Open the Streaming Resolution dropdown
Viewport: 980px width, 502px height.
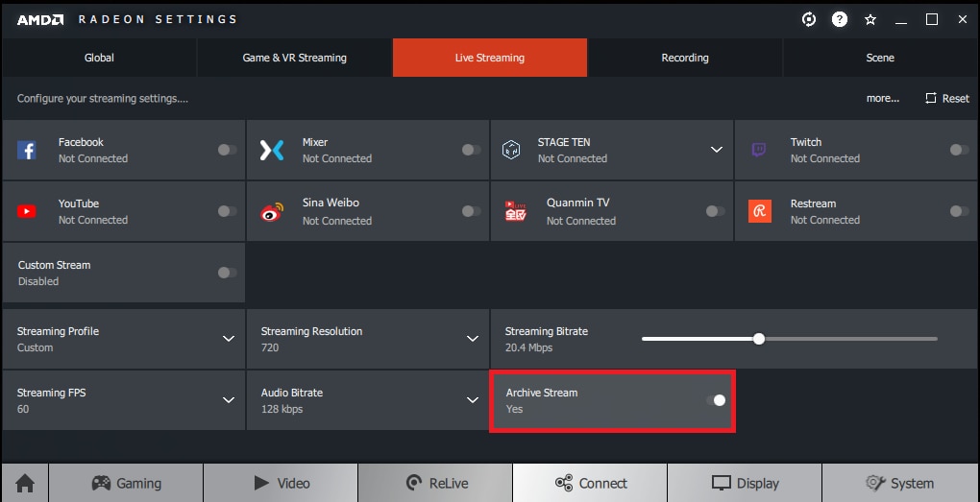click(367, 339)
